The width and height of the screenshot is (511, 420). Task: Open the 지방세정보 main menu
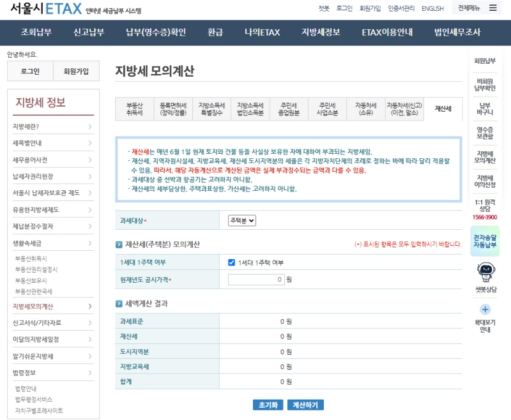[321, 32]
